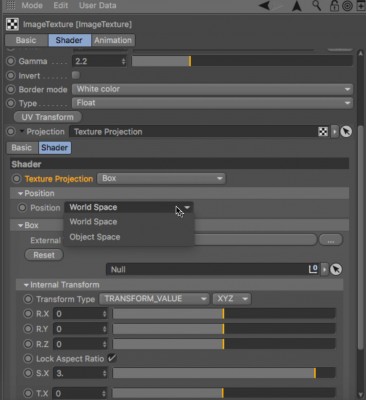Click the scroll down arrow
Image resolution: width=366 pixels, height=400 pixels.
coord(360,395)
